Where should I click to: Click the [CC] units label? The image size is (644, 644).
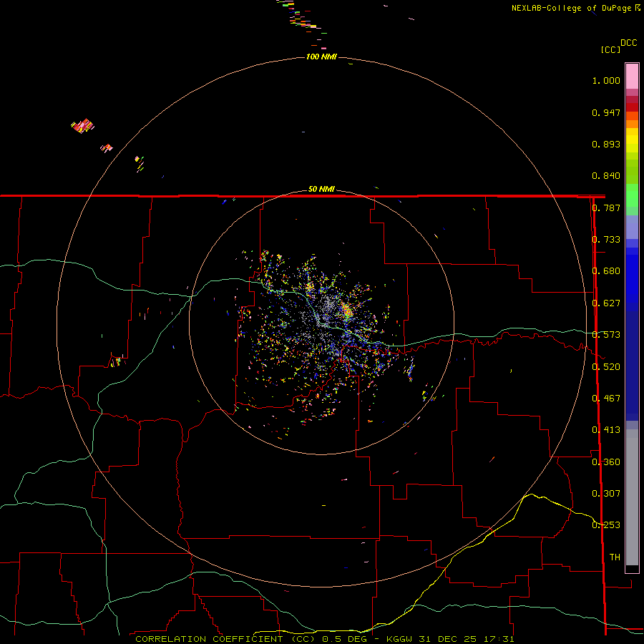click(x=611, y=49)
